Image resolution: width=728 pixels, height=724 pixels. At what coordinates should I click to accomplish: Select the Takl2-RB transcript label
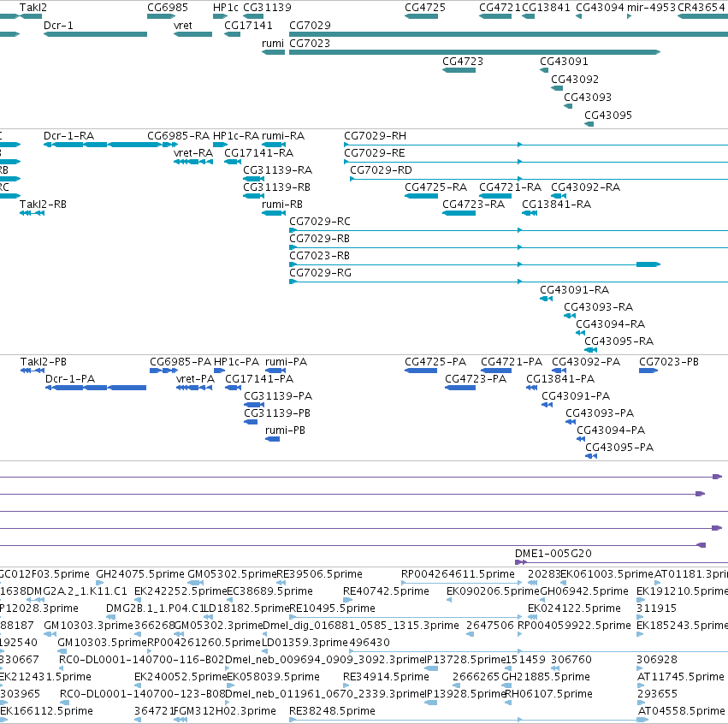[x=43, y=205]
